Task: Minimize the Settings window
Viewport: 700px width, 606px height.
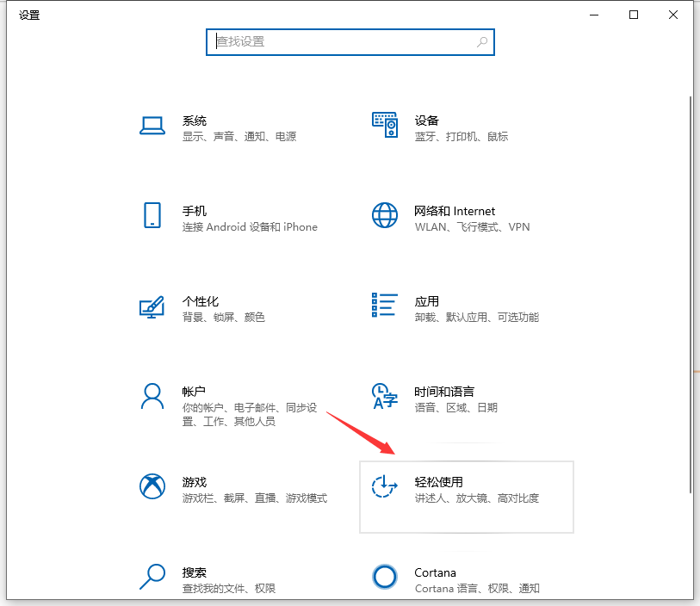Action: coord(594,15)
